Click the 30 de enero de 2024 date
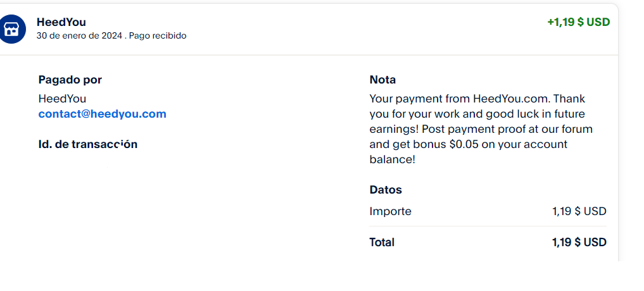This screenshot has width=644, height=291. [79, 35]
